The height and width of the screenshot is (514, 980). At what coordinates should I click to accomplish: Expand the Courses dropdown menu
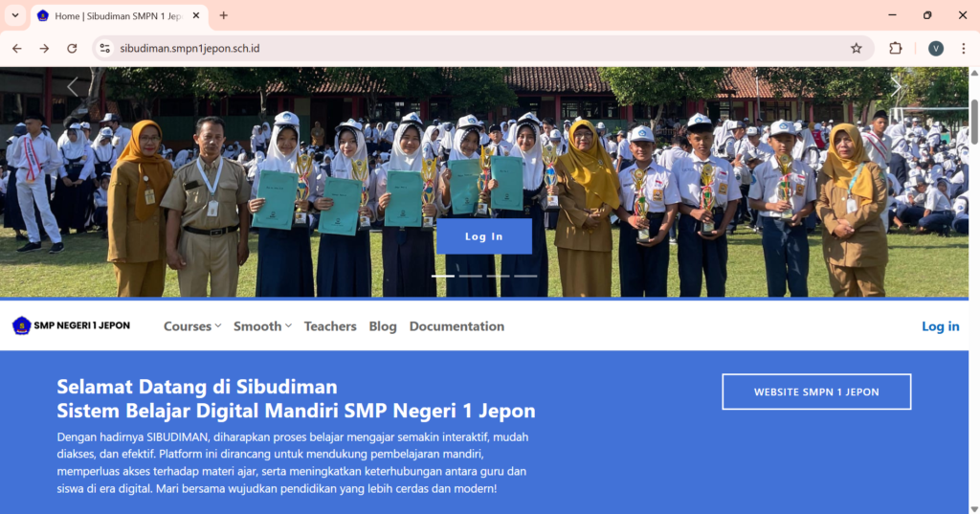point(192,326)
